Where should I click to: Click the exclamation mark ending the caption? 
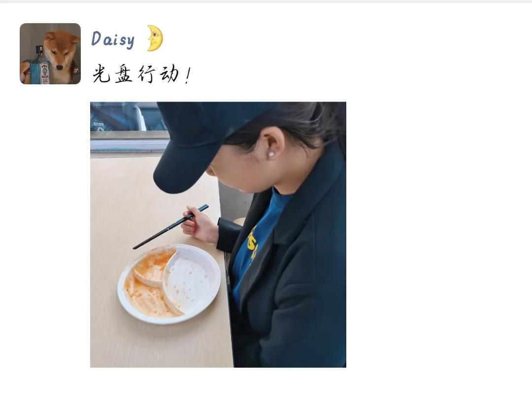tap(188, 76)
